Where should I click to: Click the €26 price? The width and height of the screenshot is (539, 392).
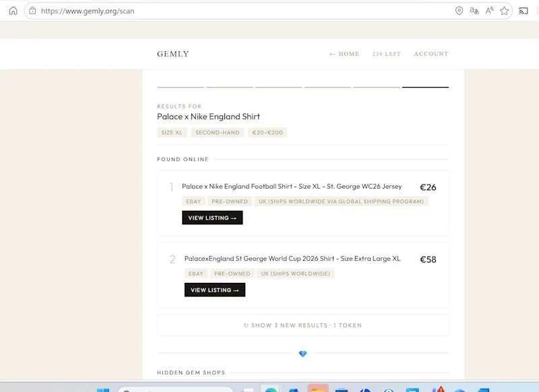[x=428, y=187]
